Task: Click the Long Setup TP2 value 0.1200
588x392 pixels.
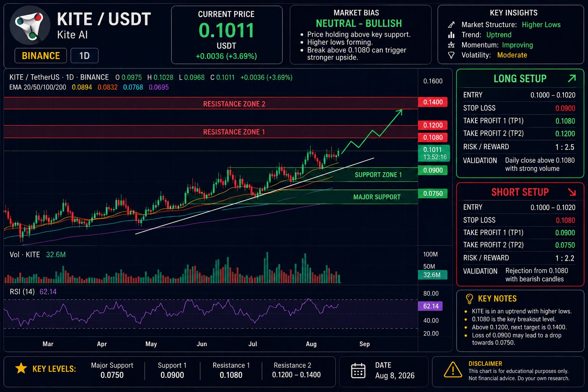Action: pos(565,134)
